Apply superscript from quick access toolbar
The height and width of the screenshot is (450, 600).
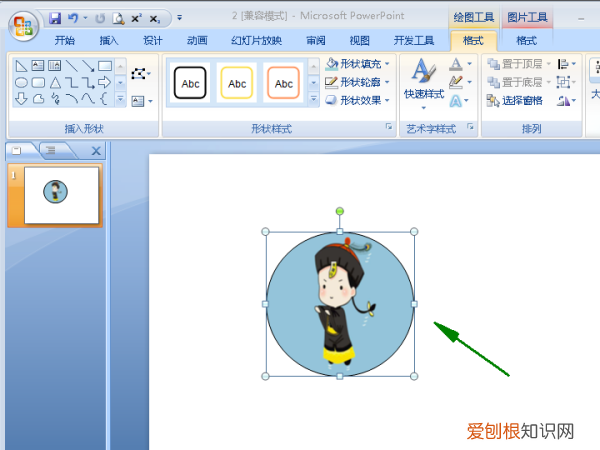[136, 18]
